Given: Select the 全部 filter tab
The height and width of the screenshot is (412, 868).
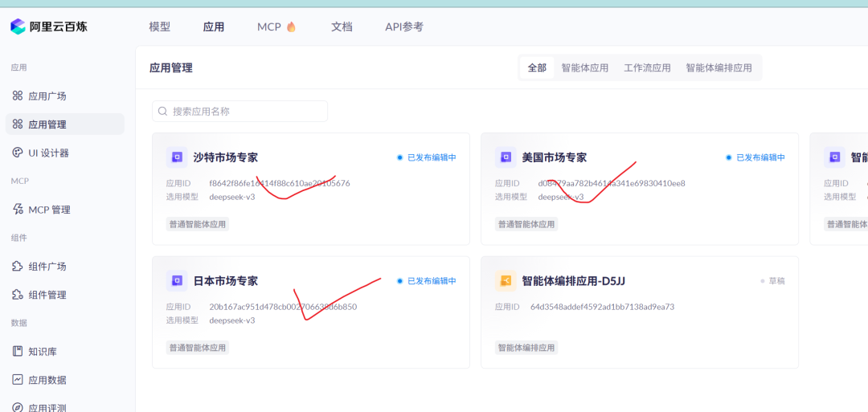Looking at the screenshot, I should (537, 68).
